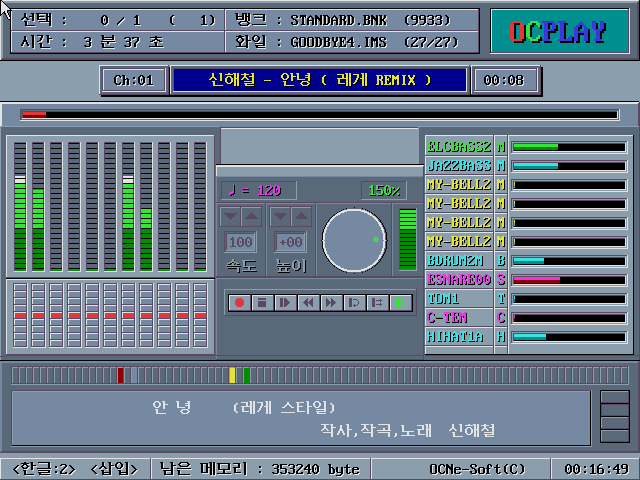Click the 뱅크 STANDARD.BNK bank field
This screenshot has height=480, width=640.
[x=352, y=20]
